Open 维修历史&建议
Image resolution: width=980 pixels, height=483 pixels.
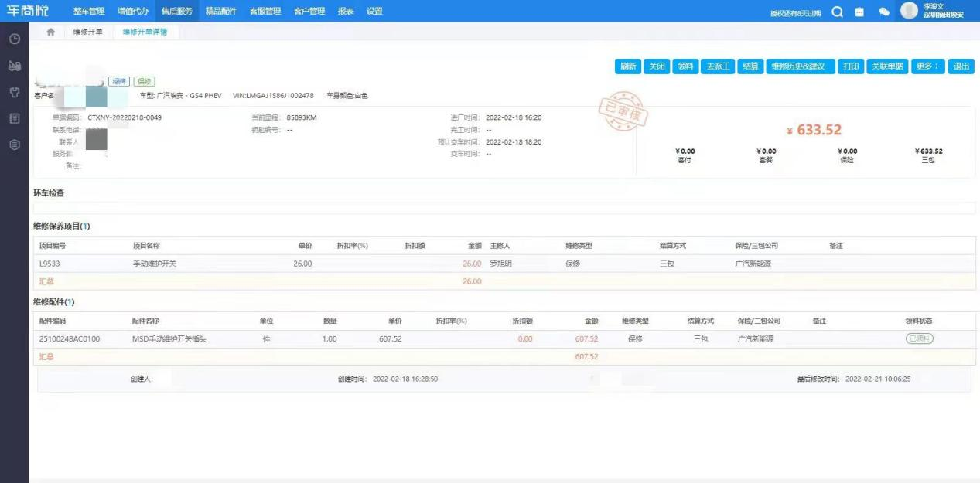click(x=801, y=66)
